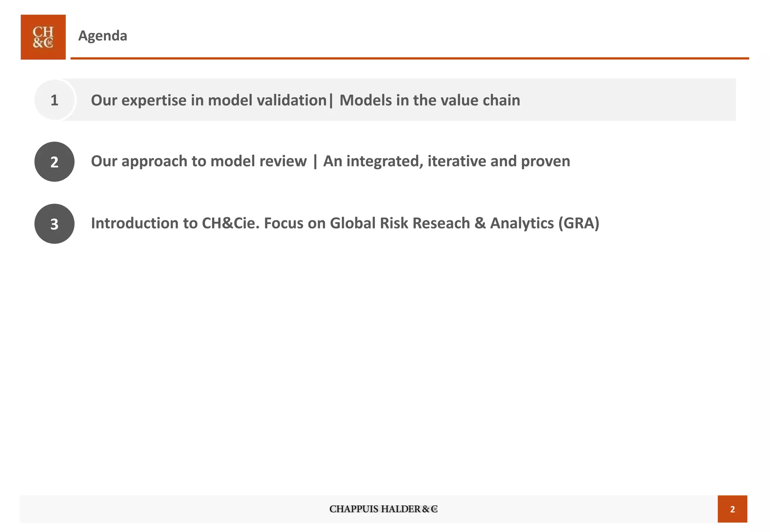Open 'Introduction to CH&Cie.' text
Image resolution: width=769 pixels, height=532 pixels.
pyautogui.click(x=175, y=223)
